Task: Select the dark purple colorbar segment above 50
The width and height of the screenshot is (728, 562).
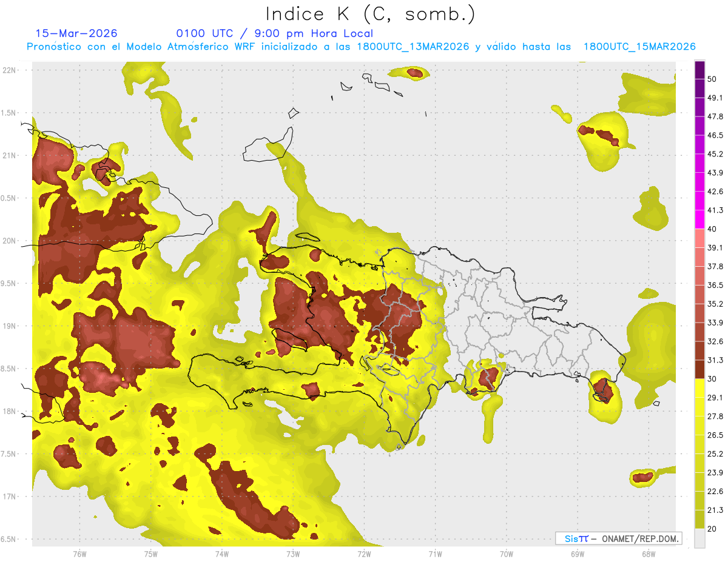Action: [699, 70]
